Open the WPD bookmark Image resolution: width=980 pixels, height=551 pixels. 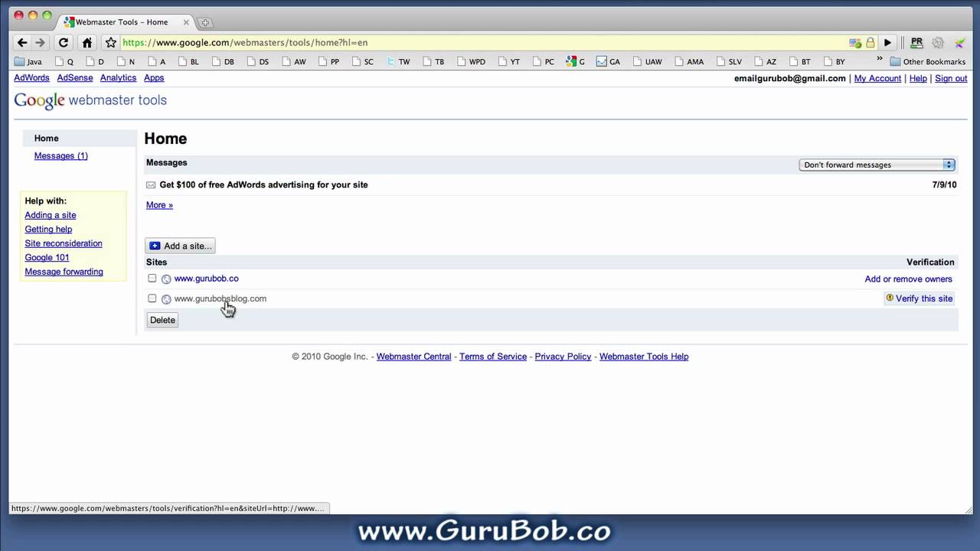point(471,61)
